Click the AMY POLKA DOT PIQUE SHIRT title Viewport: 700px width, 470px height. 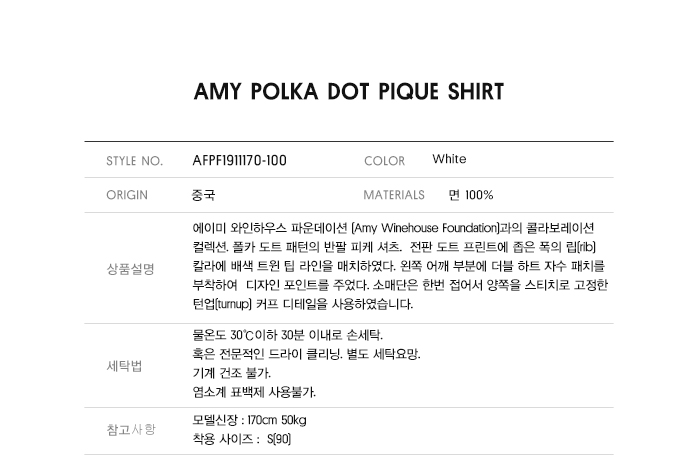click(x=349, y=92)
